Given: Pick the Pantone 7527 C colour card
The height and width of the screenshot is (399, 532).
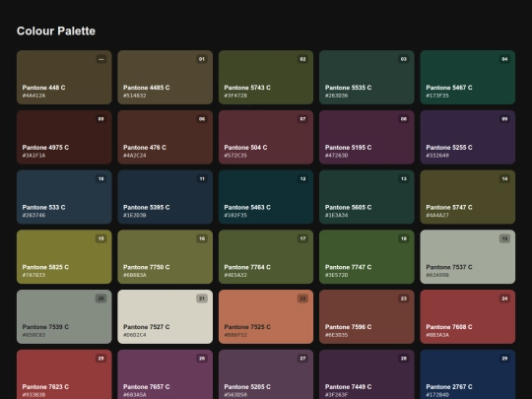Looking at the screenshot, I should coord(165,317).
